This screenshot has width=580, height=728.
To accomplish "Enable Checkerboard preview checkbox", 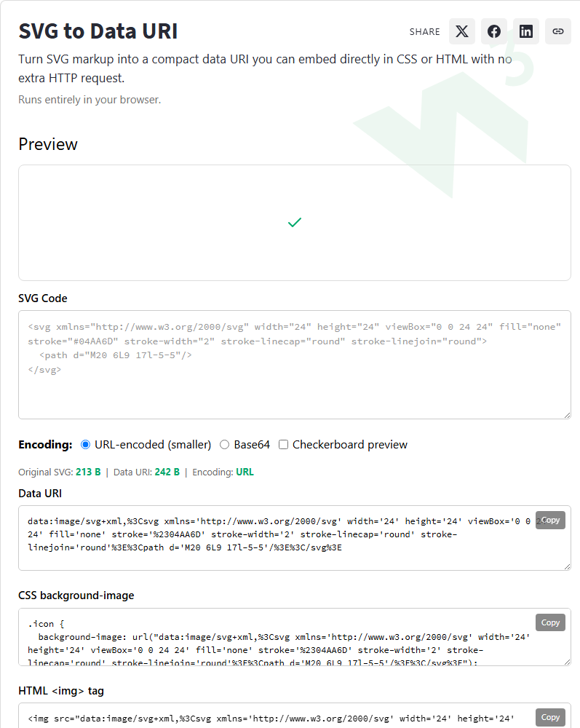I will pyautogui.click(x=283, y=445).
